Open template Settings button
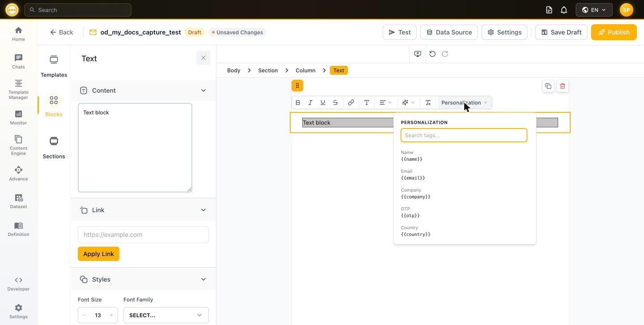The width and height of the screenshot is (644, 325). click(x=504, y=32)
